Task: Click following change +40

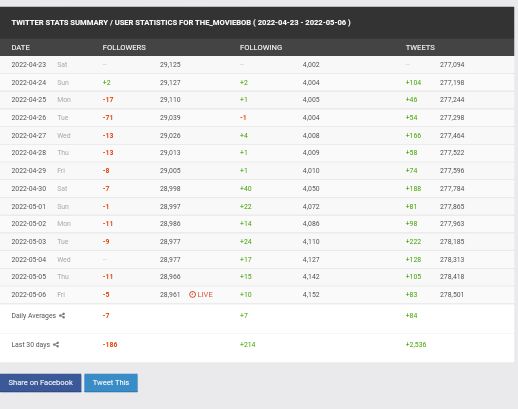Action: click(246, 189)
